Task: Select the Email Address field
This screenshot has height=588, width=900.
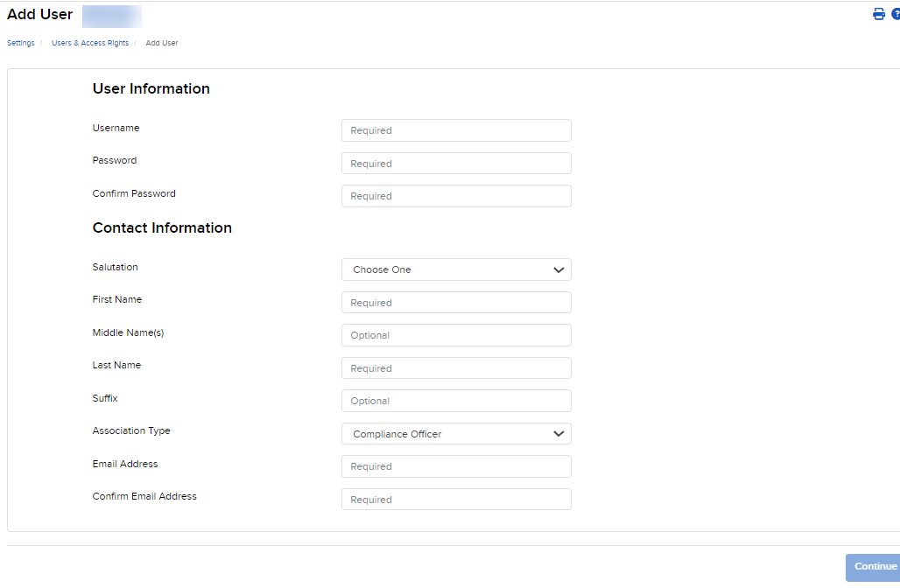Action: point(455,465)
